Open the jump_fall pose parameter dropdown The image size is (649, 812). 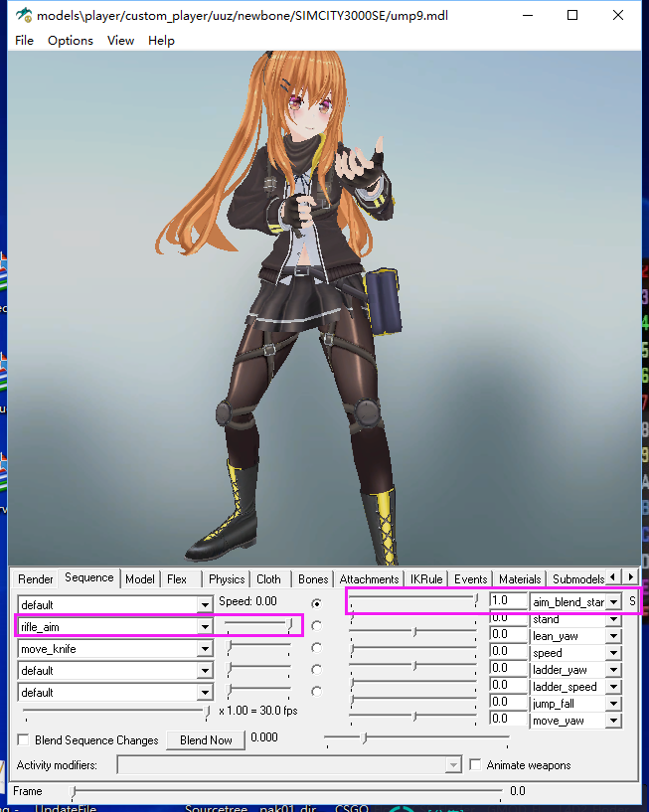614,704
